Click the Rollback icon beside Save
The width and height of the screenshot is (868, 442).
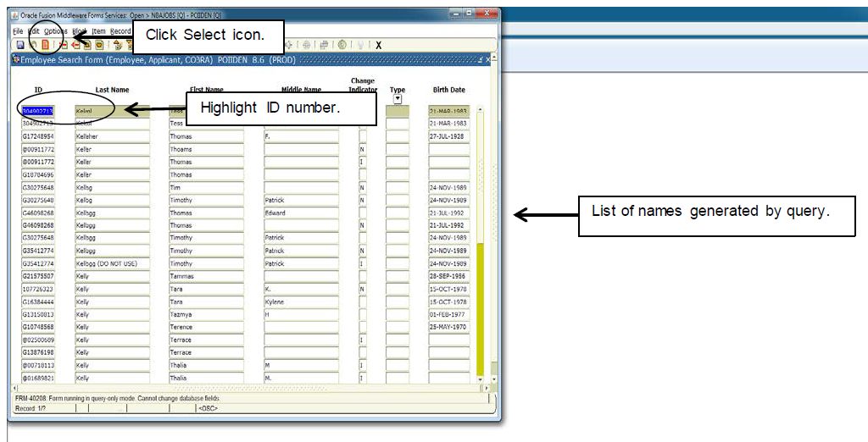pos(33,45)
